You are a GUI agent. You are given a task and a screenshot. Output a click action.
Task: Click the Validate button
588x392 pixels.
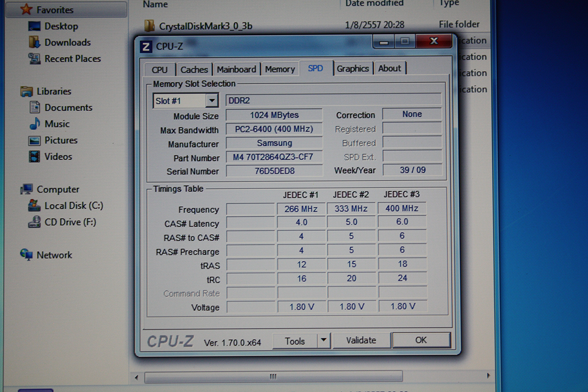(x=361, y=340)
